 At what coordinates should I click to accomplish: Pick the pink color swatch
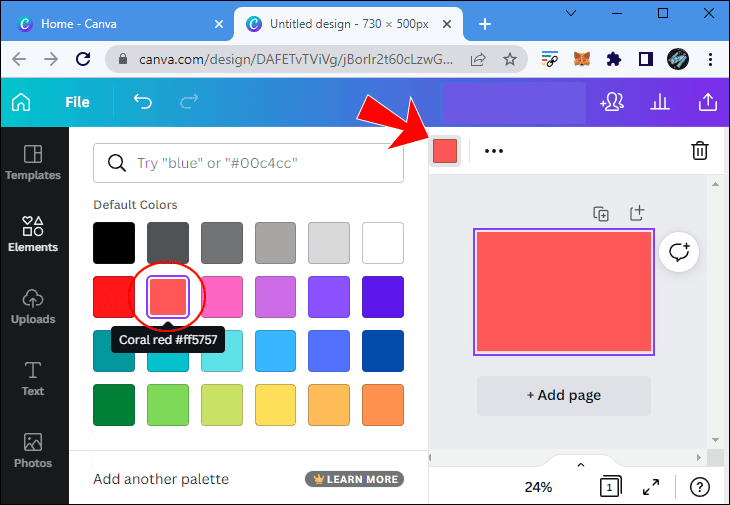[224, 297]
